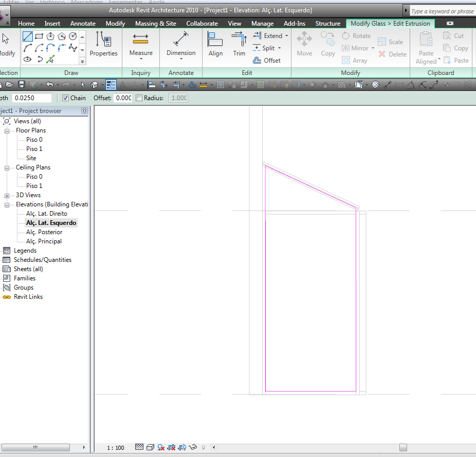Open the Annotate ribbon tab
The height and width of the screenshot is (457, 476).
coord(83,24)
